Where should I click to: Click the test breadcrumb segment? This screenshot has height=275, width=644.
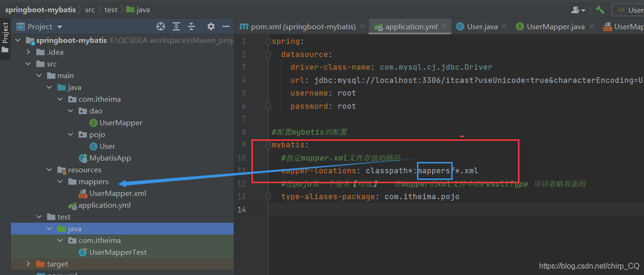point(111,10)
